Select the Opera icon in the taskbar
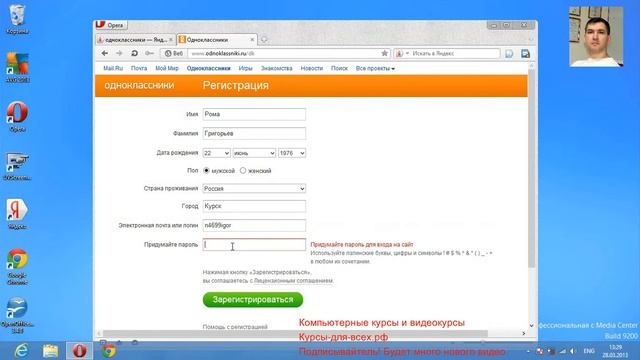 pyautogui.click(x=80, y=351)
